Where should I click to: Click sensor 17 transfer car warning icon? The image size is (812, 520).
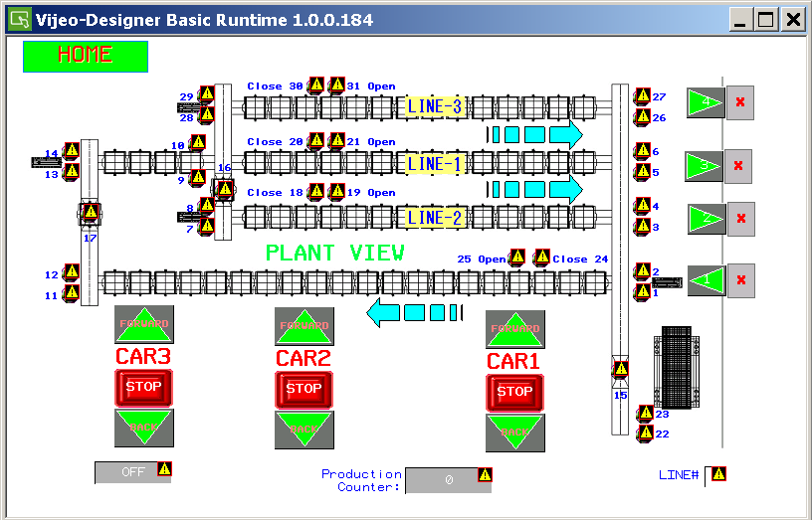click(91, 212)
